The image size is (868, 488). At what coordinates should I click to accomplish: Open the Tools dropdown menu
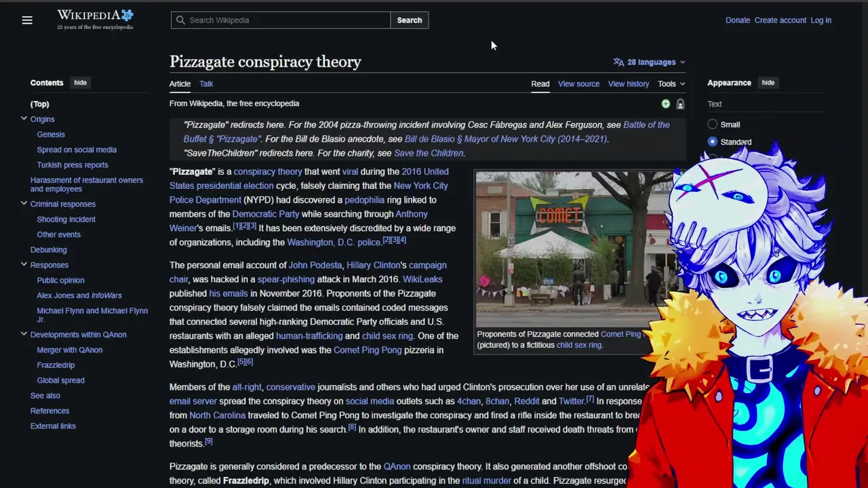pos(671,84)
